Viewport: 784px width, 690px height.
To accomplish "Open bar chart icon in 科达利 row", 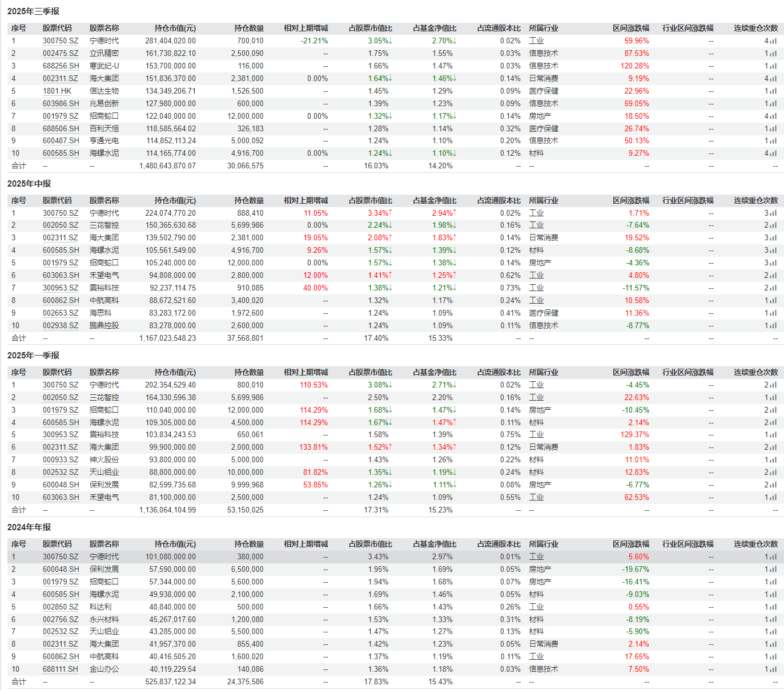I will coord(773,607).
